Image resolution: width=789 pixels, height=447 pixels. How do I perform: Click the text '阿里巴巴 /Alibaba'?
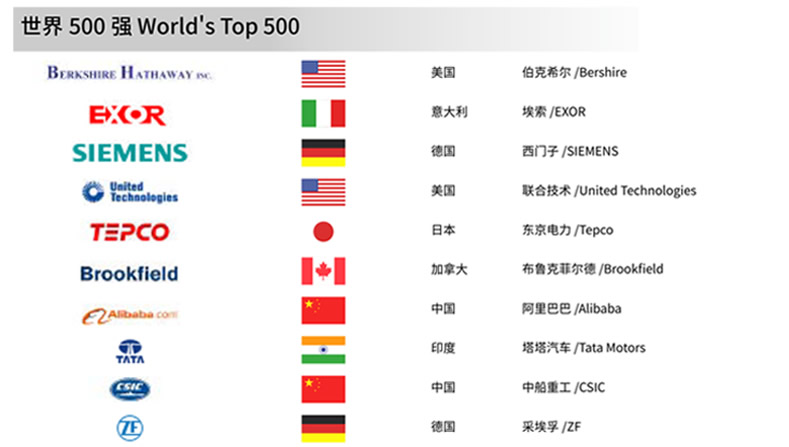click(571, 309)
